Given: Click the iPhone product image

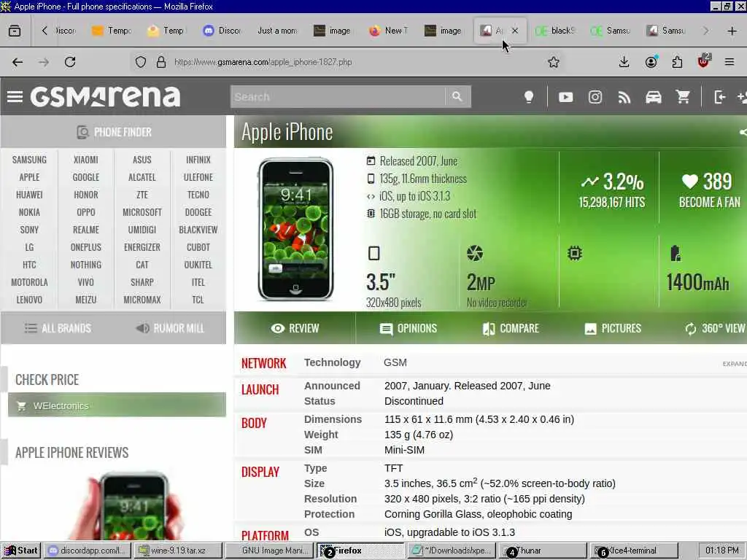Looking at the screenshot, I should pos(295,230).
